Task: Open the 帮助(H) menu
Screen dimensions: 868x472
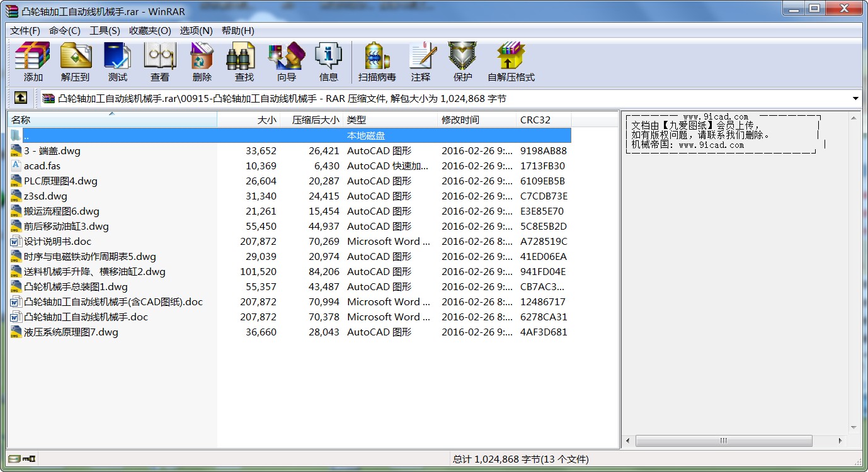Action: [238, 30]
